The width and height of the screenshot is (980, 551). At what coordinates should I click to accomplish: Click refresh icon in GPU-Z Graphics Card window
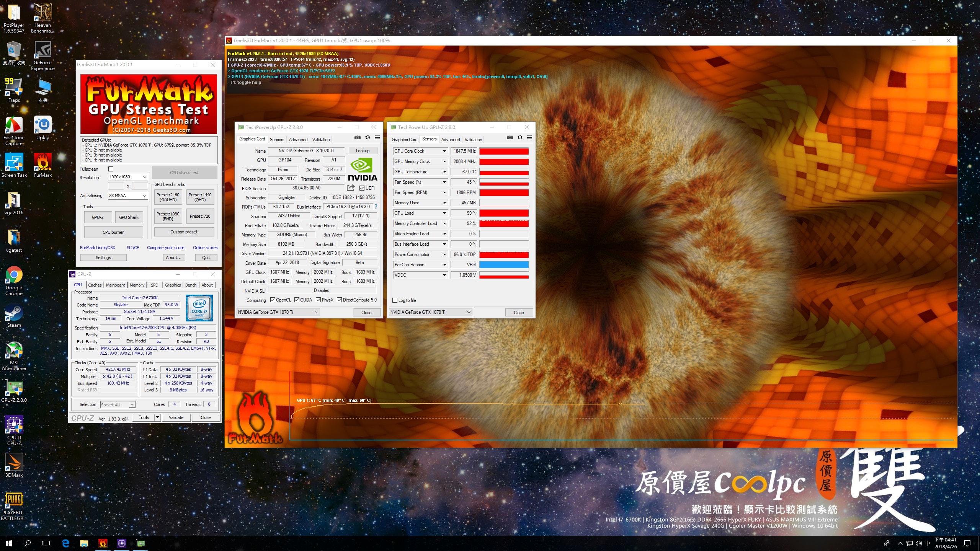[x=367, y=138]
